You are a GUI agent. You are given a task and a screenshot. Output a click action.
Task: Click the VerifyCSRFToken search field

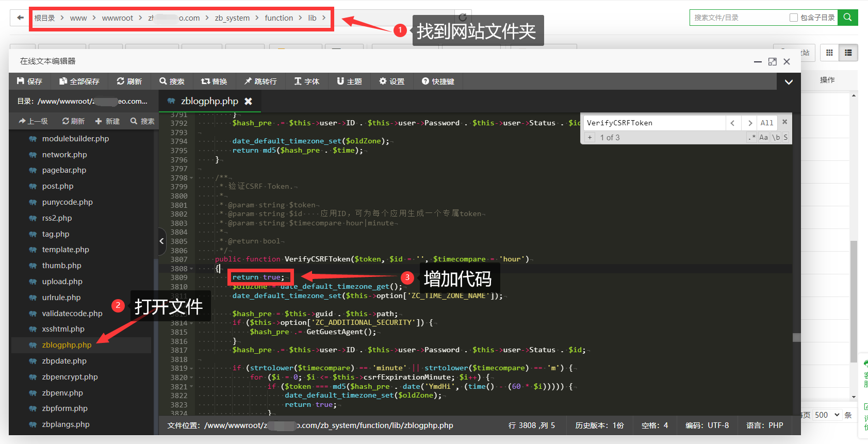(x=654, y=123)
